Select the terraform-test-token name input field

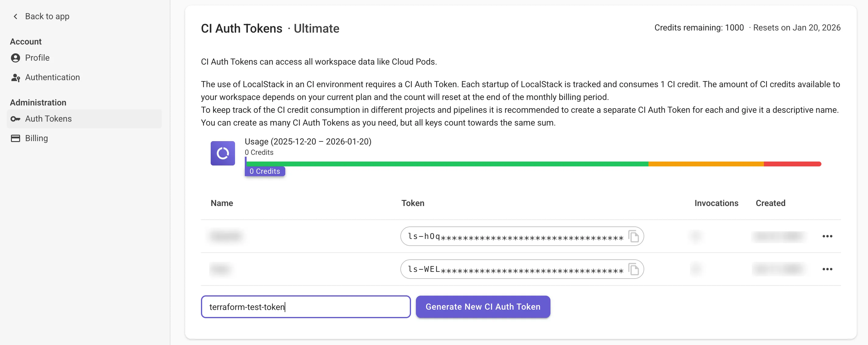[x=305, y=307]
